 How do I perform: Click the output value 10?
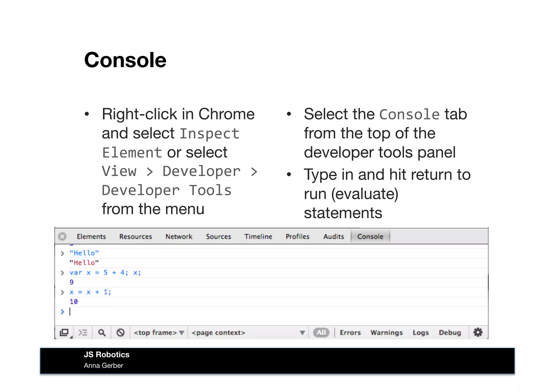[74, 302]
